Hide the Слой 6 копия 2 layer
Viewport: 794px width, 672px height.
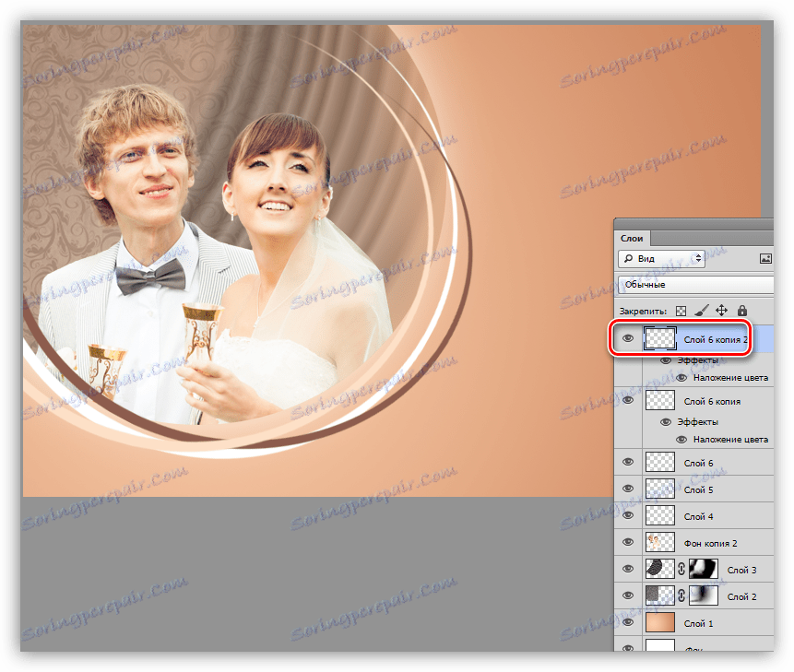[x=628, y=338]
